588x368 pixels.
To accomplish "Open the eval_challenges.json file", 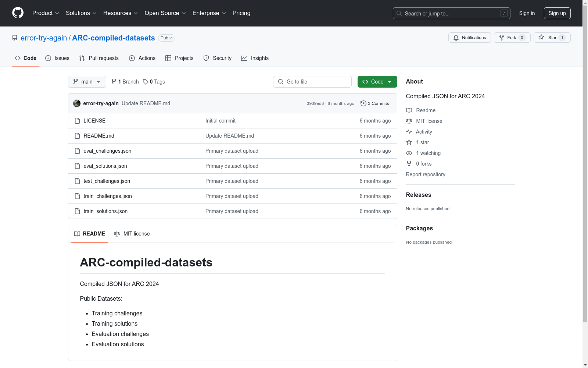I will [x=107, y=151].
